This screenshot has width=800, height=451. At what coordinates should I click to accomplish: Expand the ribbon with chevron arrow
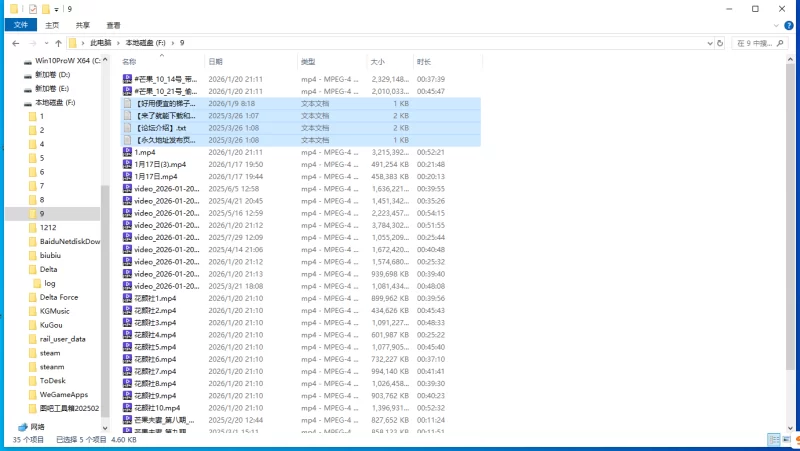pyautogui.click(x=776, y=24)
